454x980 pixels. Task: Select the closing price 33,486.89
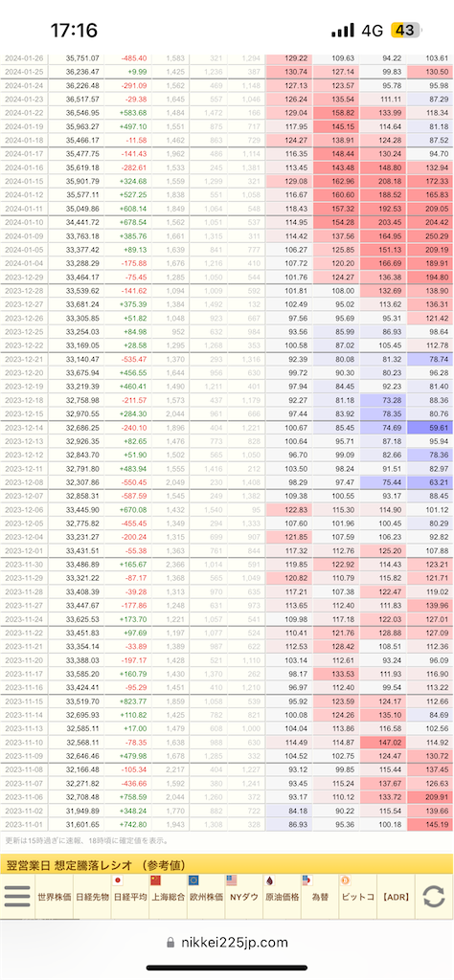pos(82,564)
